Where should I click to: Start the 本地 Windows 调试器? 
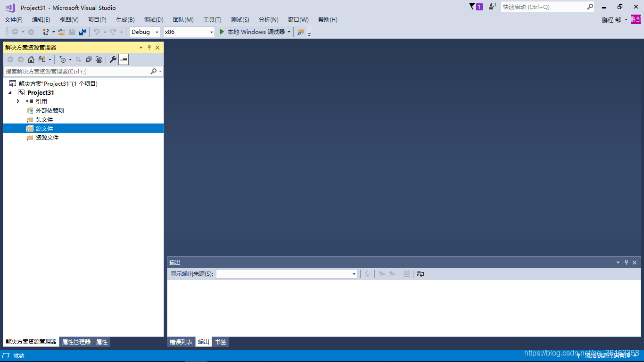(255, 32)
